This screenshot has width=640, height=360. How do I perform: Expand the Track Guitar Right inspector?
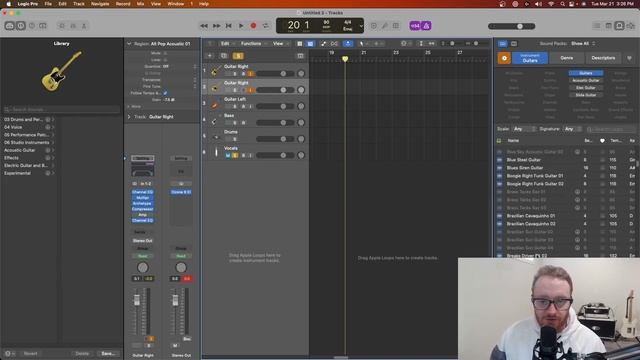coord(129,117)
